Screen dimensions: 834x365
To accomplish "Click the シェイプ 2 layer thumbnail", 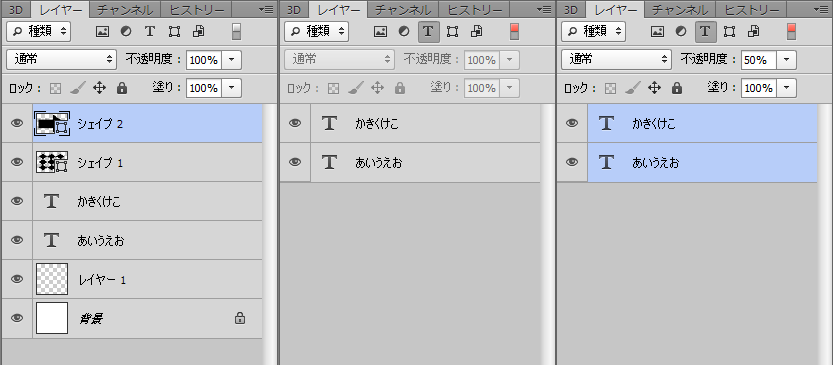I will [52, 123].
